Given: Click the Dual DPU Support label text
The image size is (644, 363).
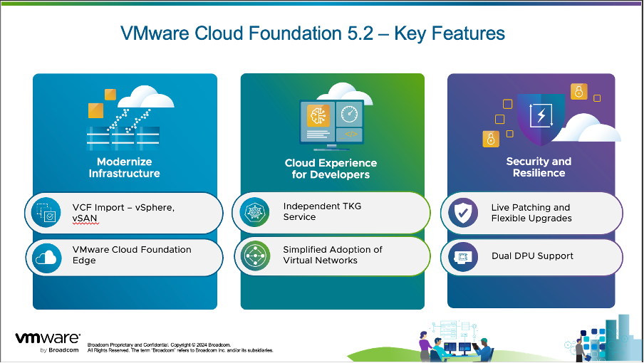Looking at the screenshot, I should 532,256.
